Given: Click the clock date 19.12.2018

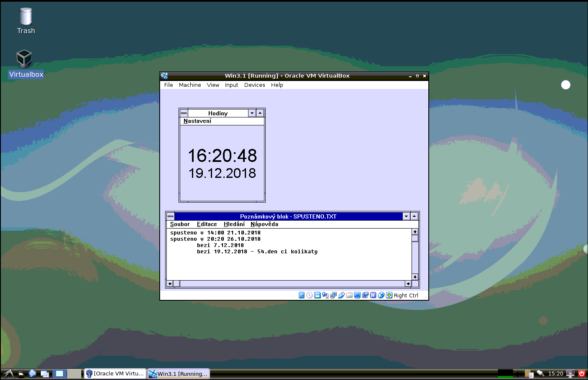Looking at the screenshot, I should 222,173.
